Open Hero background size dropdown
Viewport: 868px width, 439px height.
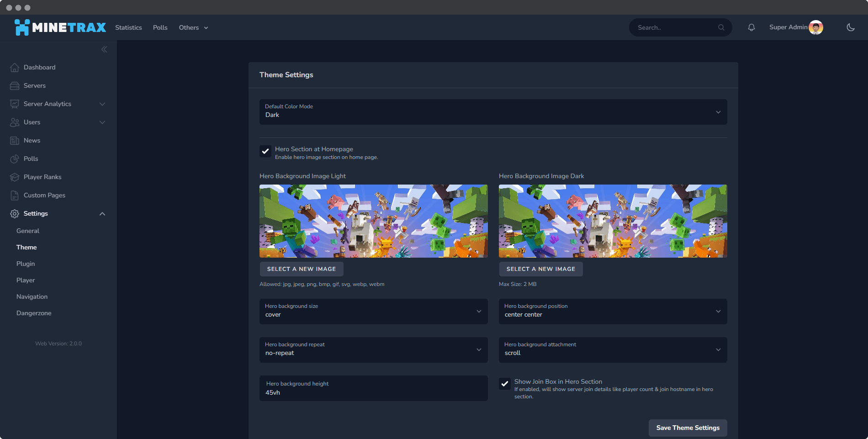[x=374, y=312]
